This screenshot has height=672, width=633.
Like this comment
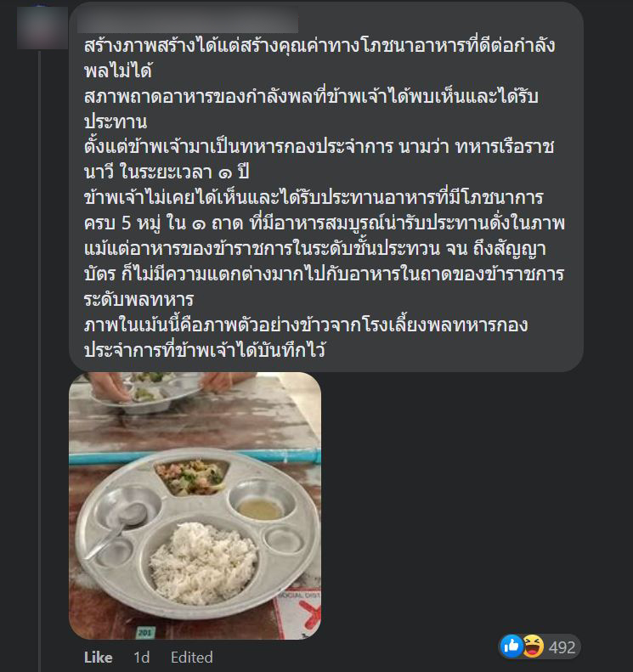tap(99, 658)
